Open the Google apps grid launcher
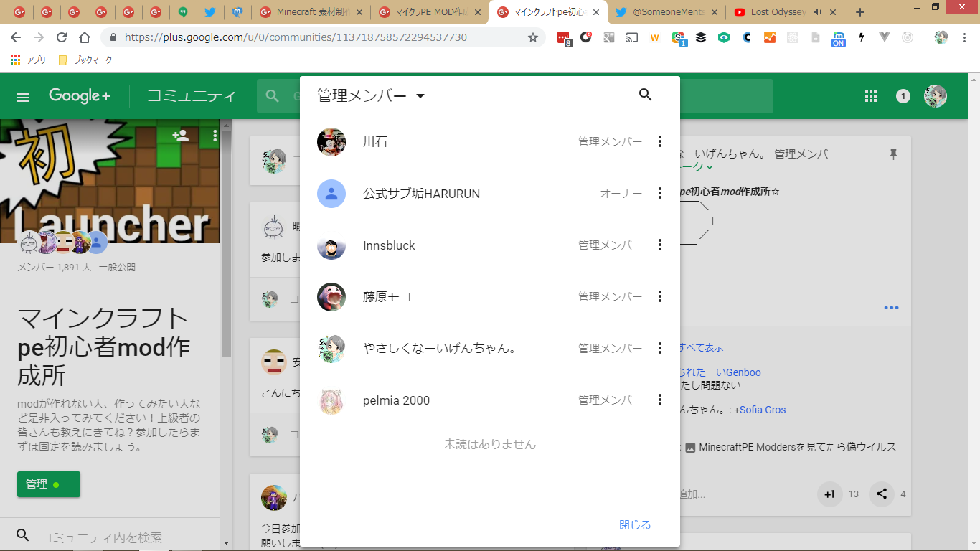Viewport: 980px width, 551px height. click(x=871, y=96)
